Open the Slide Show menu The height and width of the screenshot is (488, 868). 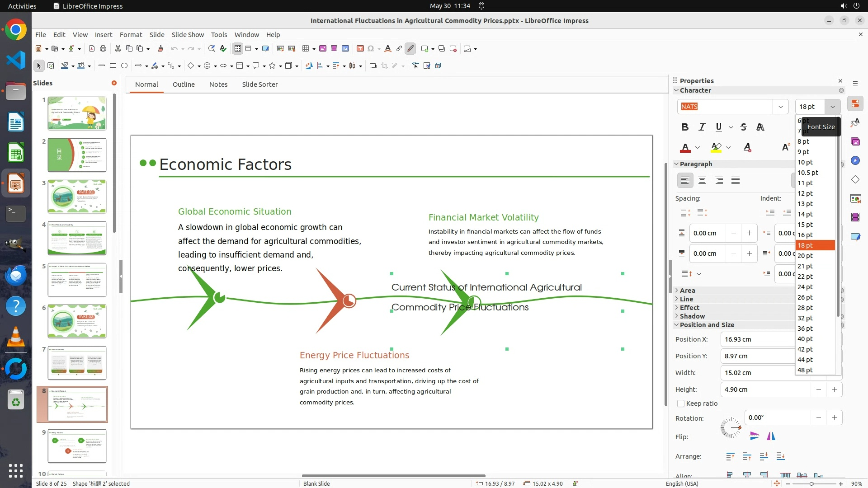tap(188, 34)
